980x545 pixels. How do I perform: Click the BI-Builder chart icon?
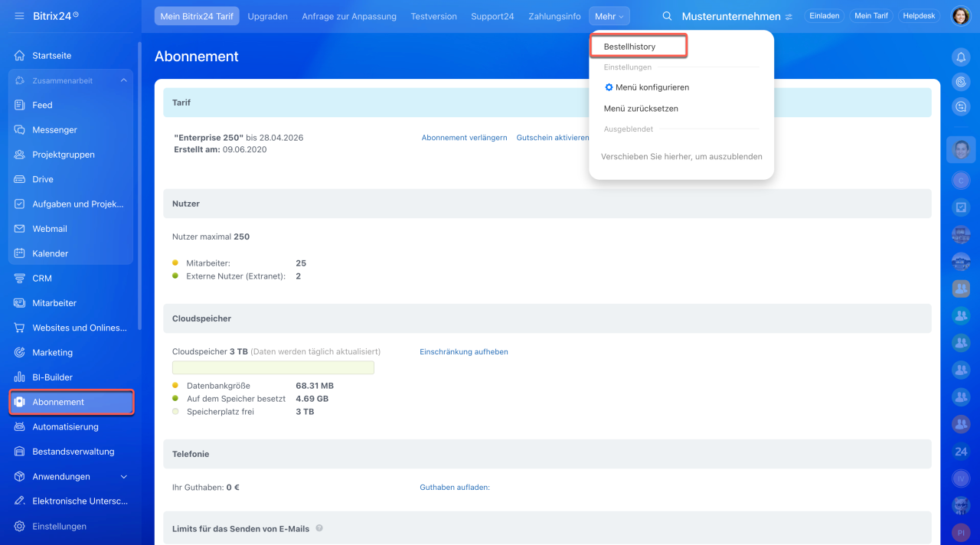[x=20, y=377]
